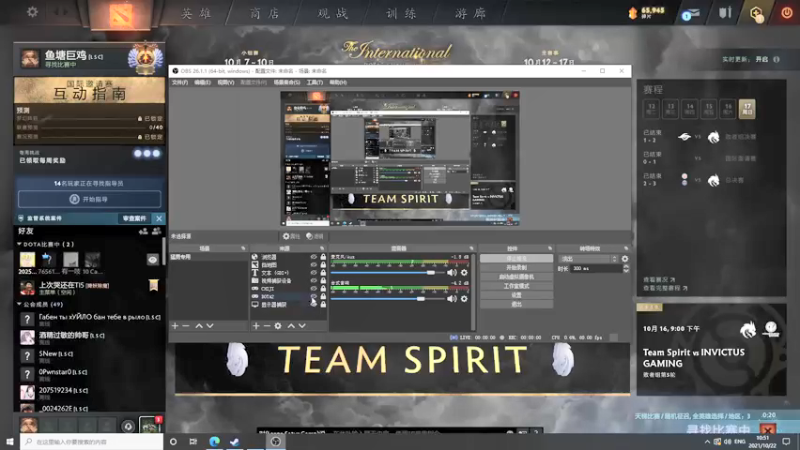Open Task View on the taskbar
800x450 pixels.
click(x=193, y=441)
